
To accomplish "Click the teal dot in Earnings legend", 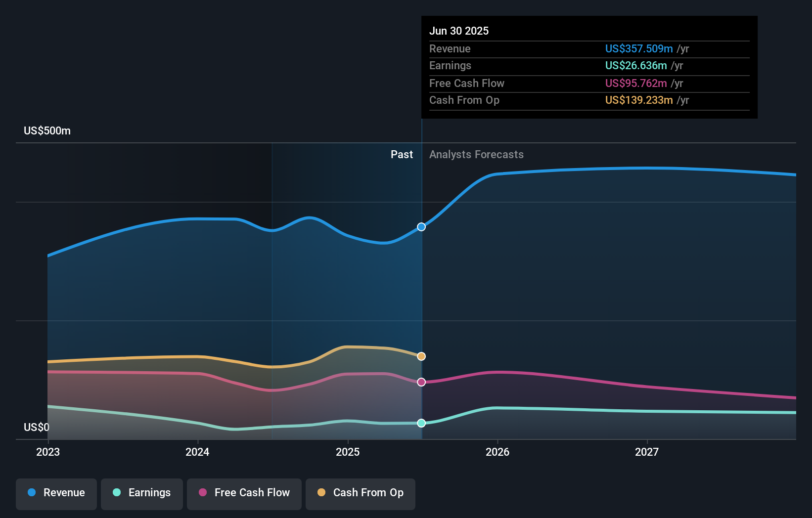I will click(x=117, y=493).
